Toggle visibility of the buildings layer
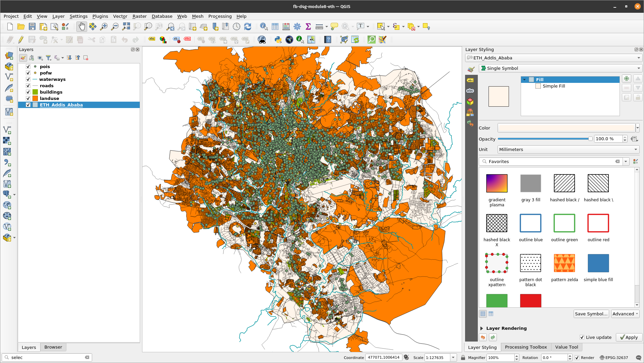This screenshot has height=363, width=644. tap(28, 92)
